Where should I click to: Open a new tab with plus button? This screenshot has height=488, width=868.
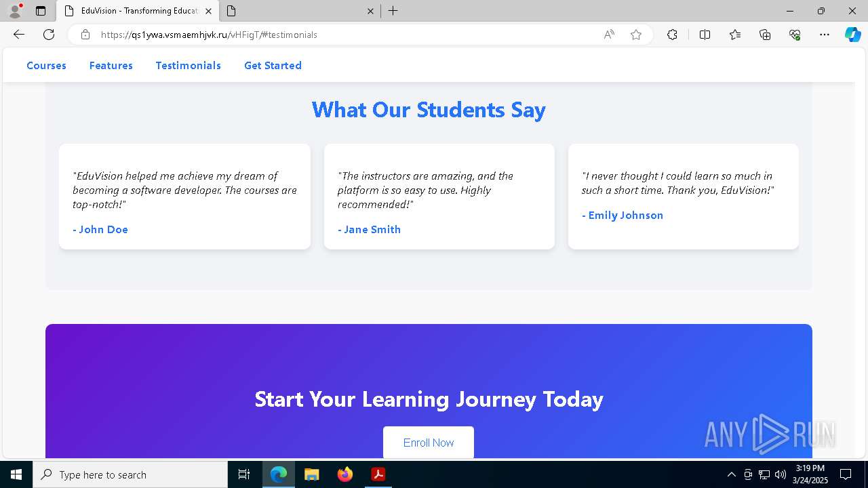click(393, 11)
